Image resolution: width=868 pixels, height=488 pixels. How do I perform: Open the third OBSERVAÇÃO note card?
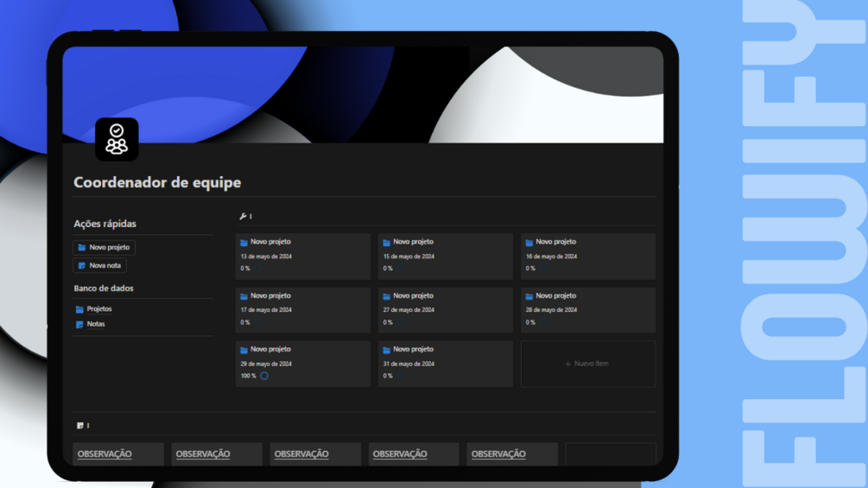click(315, 453)
